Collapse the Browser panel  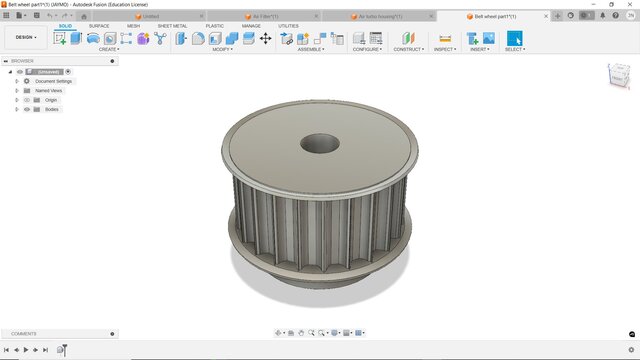[6, 61]
